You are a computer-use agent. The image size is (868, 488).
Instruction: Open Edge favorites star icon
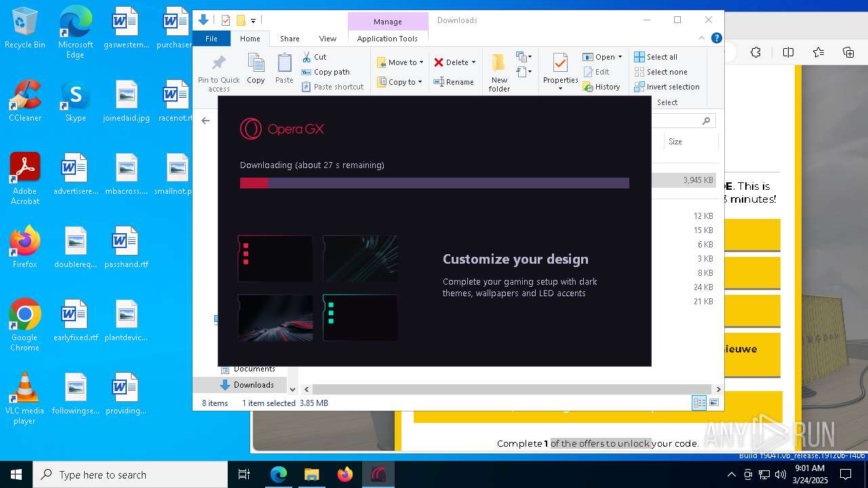(818, 52)
